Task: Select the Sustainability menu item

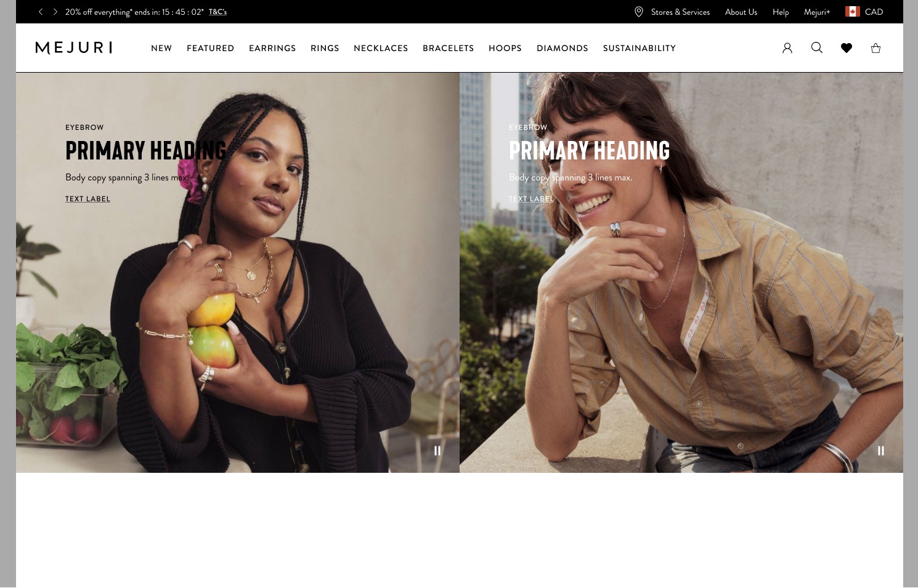Action: 640,48
